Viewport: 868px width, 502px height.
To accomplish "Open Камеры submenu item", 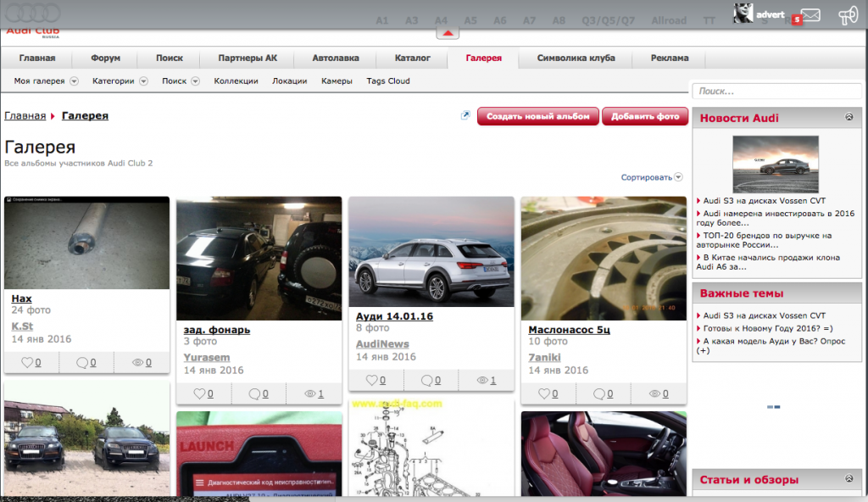I will 337,81.
